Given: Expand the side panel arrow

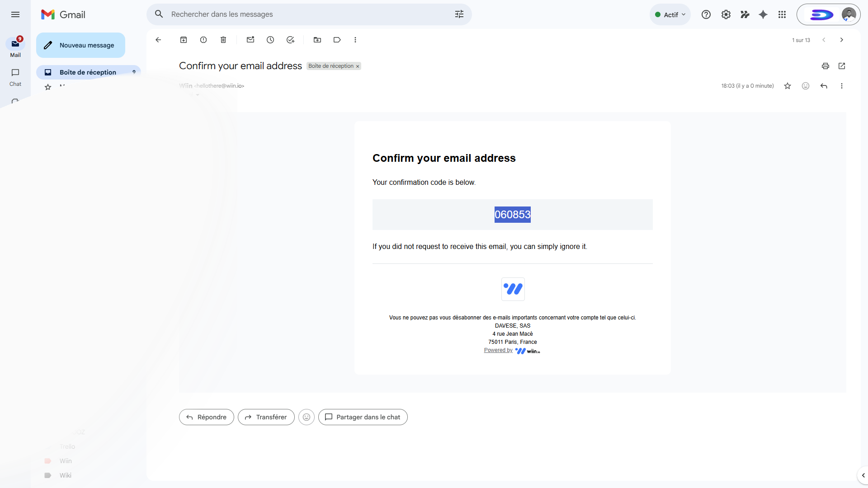Looking at the screenshot, I should (863, 475).
